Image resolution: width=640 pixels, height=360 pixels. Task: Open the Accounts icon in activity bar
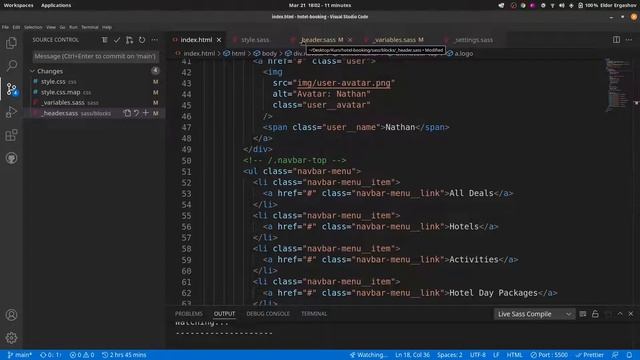(11, 315)
